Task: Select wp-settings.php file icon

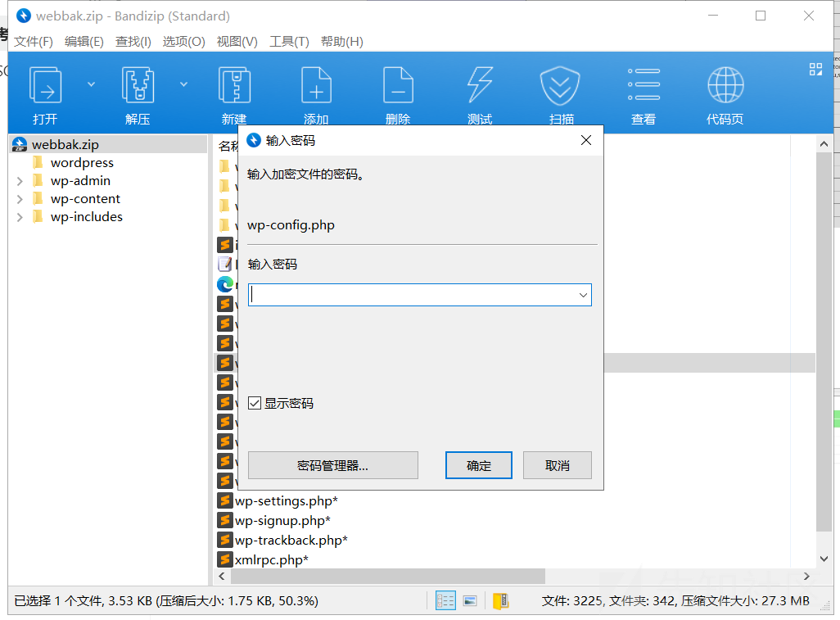Action: 225,500
